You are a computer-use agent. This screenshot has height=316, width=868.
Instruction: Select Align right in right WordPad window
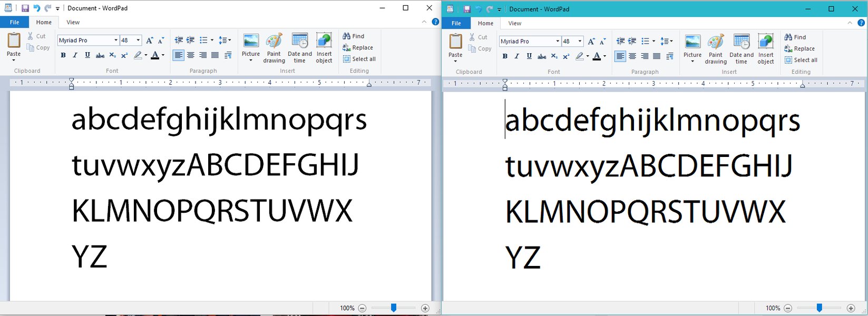click(x=645, y=56)
